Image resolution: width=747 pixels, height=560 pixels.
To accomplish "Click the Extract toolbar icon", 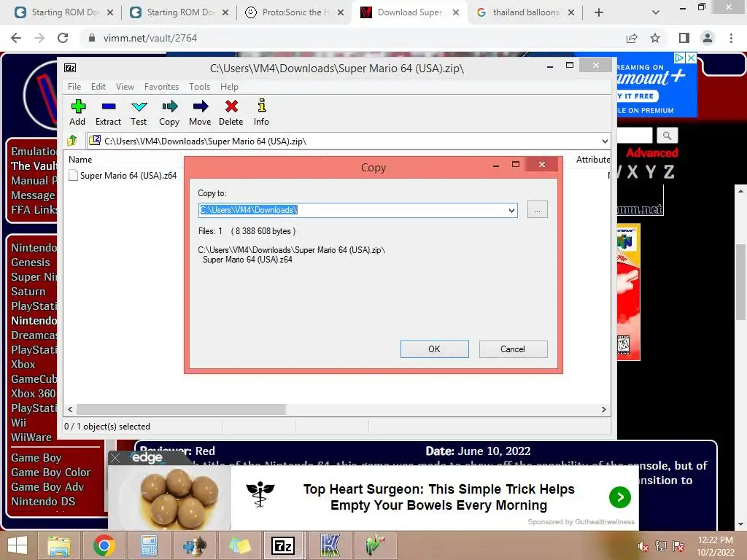I will point(108,113).
